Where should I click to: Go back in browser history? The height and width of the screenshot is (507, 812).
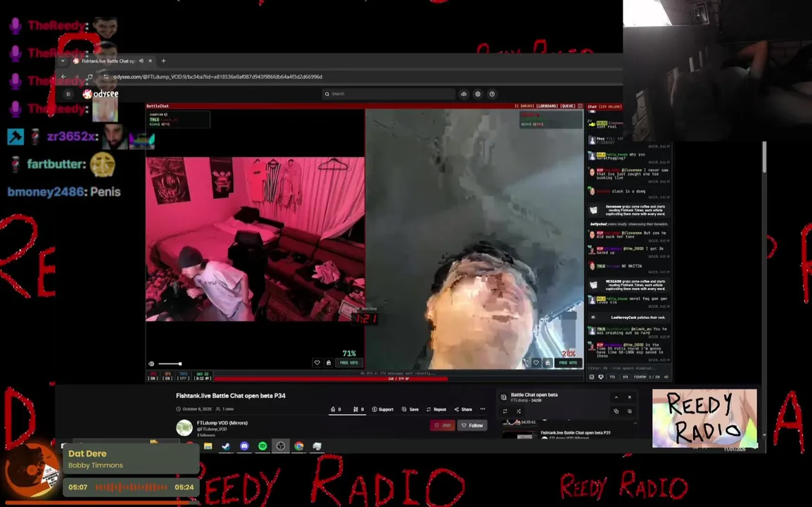(63, 77)
